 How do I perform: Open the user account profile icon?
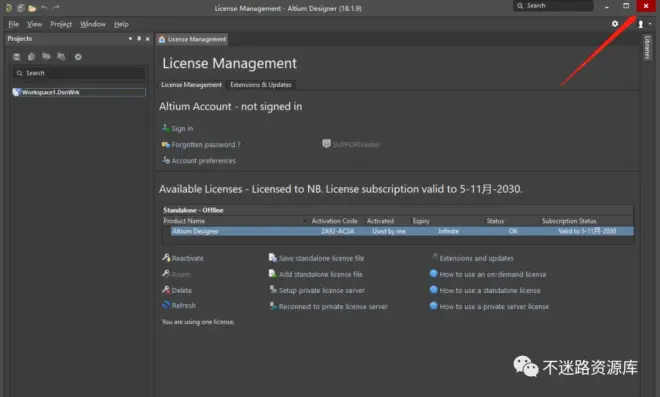(x=641, y=24)
